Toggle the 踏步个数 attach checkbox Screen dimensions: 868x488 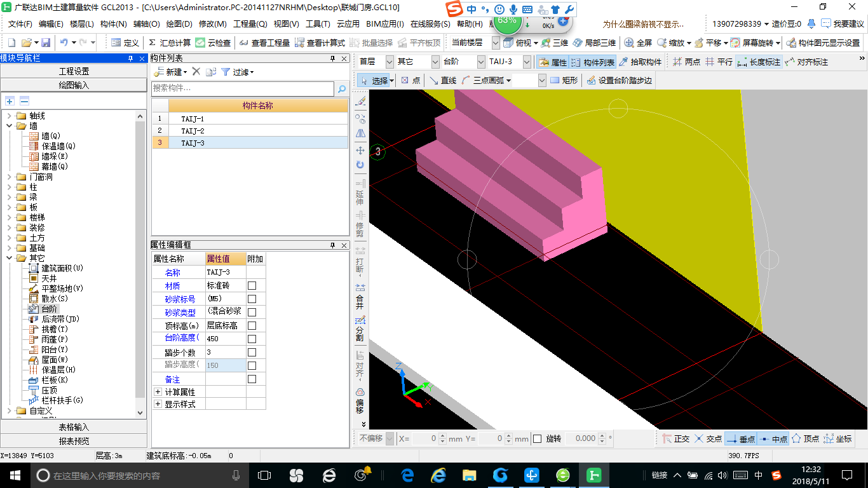252,352
